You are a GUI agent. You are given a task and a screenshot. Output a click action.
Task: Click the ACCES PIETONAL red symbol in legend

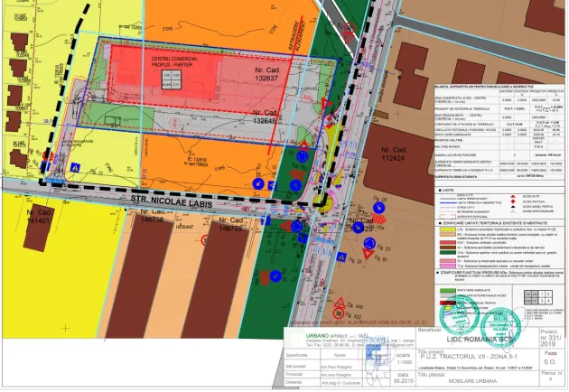[513, 201]
